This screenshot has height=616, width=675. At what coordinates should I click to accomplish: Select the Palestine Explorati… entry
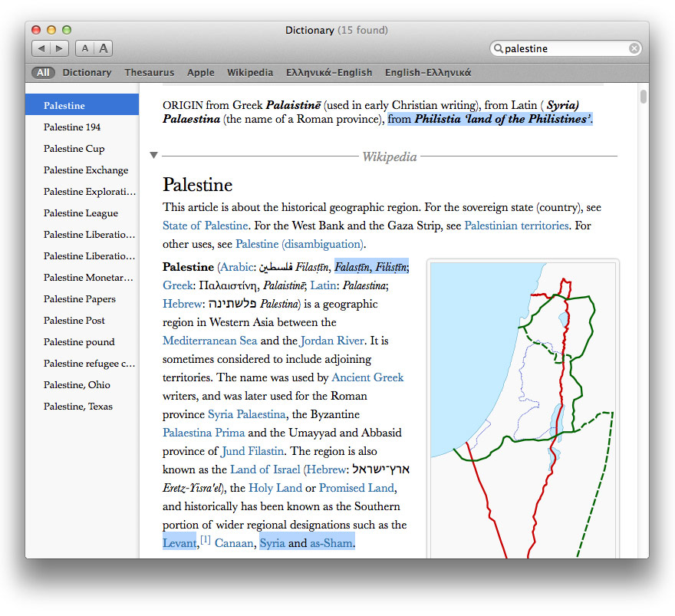(x=82, y=192)
